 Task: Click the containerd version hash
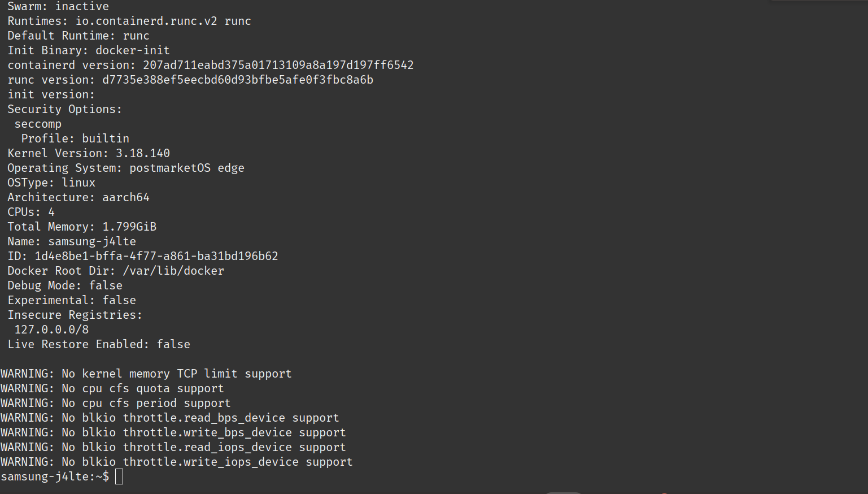(x=278, y=65)
